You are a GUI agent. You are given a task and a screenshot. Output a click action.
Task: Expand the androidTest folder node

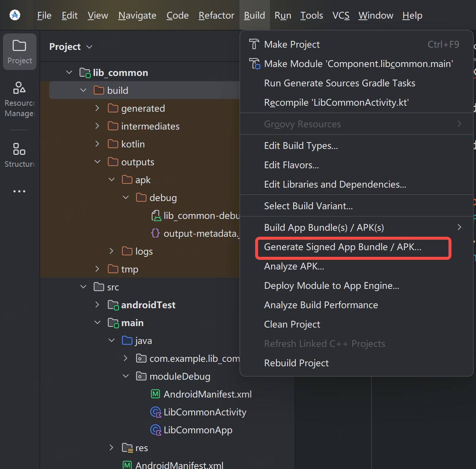tap(97, 304)
